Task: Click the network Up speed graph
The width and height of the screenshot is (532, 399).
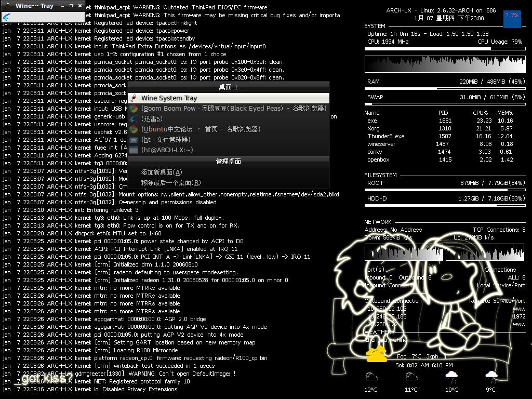Action: 485,252
